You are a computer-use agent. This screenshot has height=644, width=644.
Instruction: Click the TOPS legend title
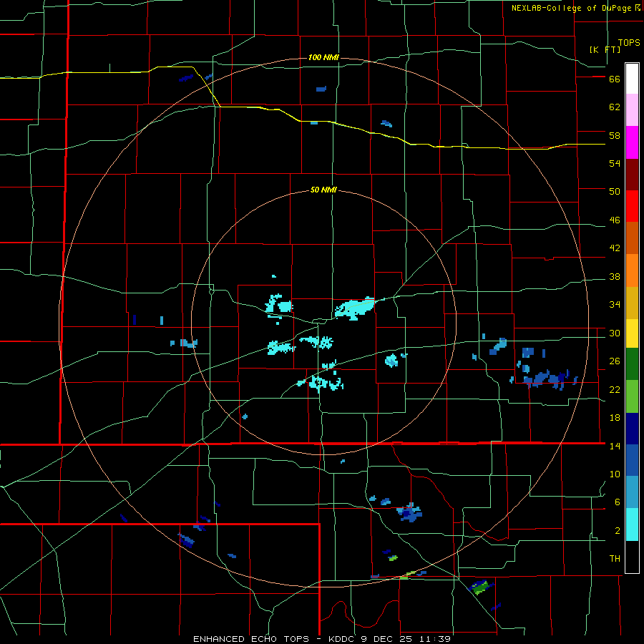(629, 42)
